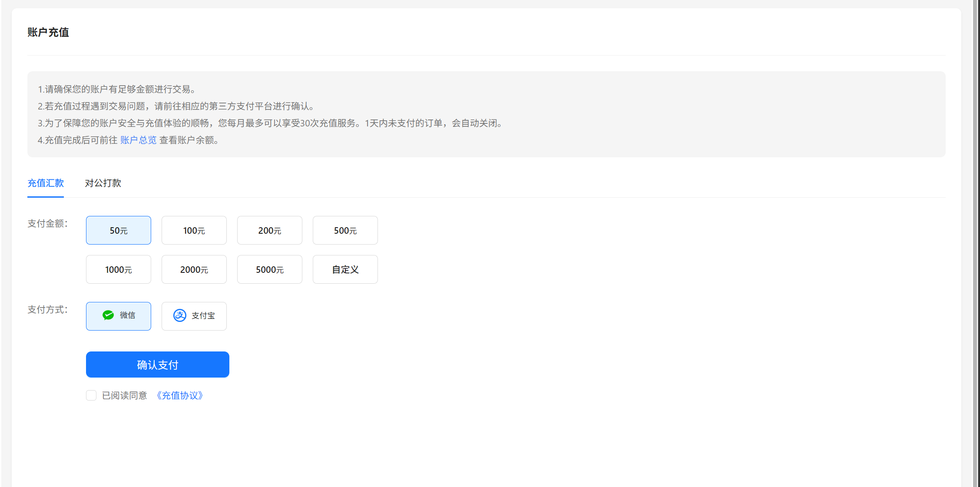The width and height of the screenshot is (980, 487).
Task: Select the 1000元 payment amount
Action: pyautogui.click(x=119, y=269)
